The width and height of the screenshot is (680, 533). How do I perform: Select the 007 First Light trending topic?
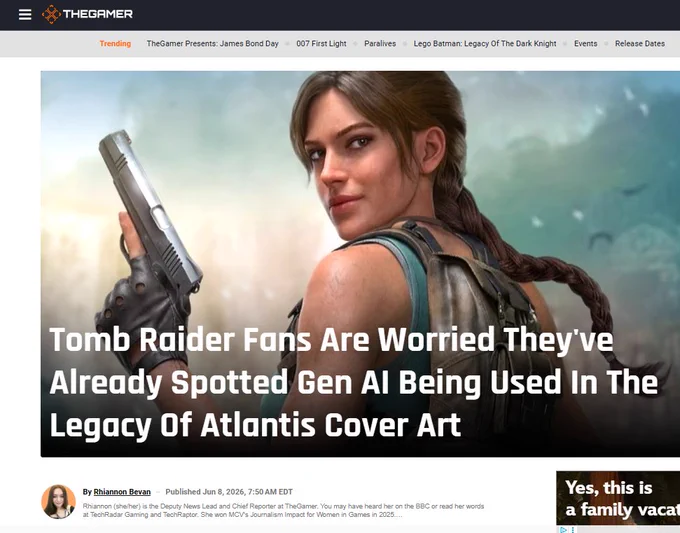pos(321,43)
